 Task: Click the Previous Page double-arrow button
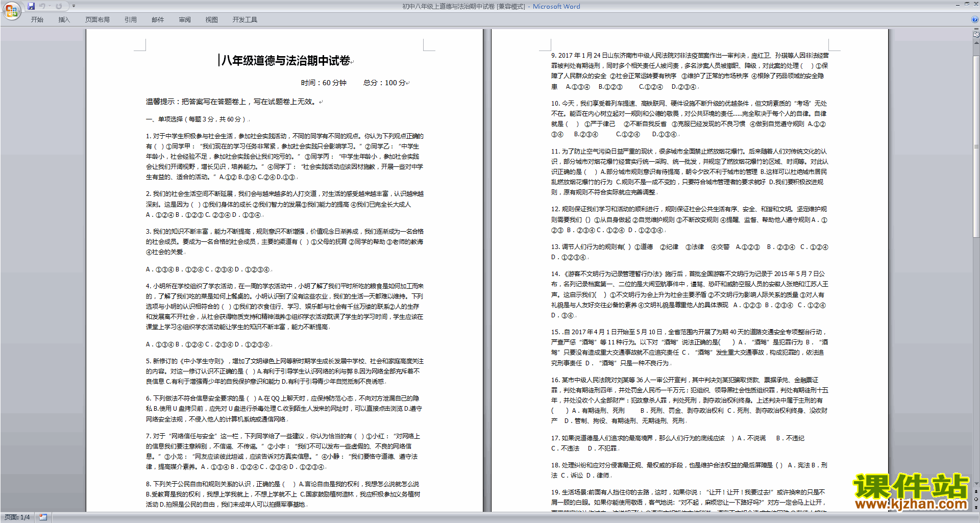point(976,491)
